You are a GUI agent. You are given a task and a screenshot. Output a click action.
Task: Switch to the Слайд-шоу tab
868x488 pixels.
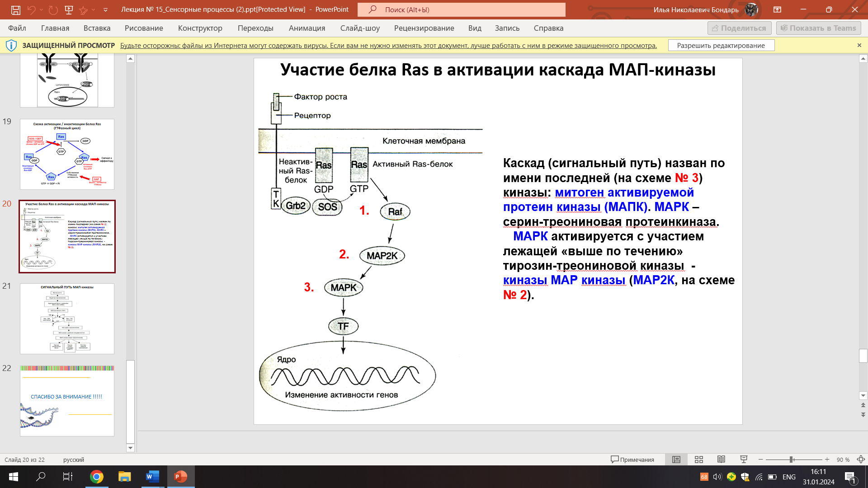(x=360, y=28)
